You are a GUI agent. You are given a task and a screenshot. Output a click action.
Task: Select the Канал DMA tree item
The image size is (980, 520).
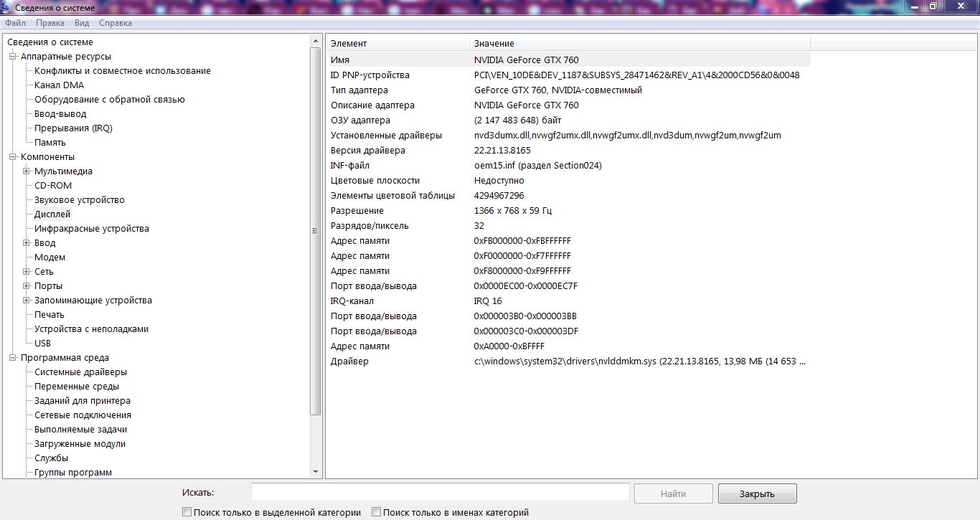click(x=60, y=85)
